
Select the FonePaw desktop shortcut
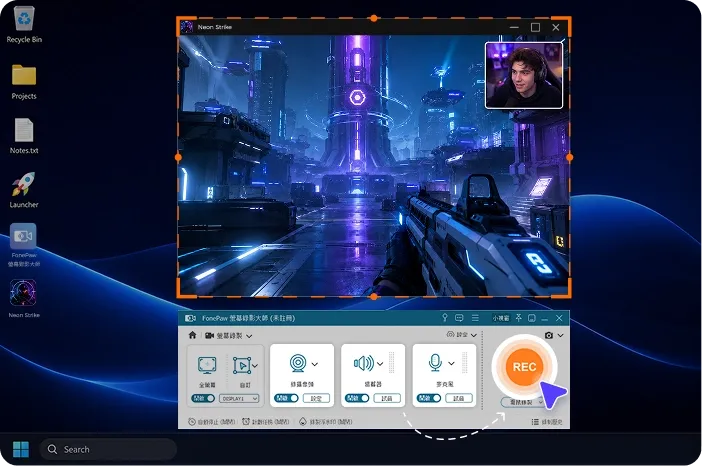click(24, 245)
